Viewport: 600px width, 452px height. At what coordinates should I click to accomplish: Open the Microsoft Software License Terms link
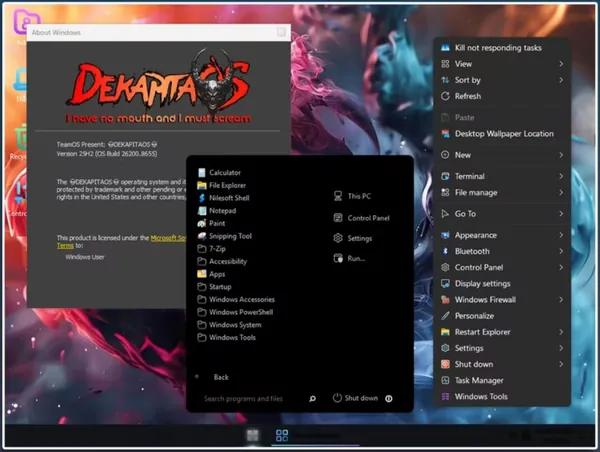pyautogui.click(x=168, y=238)
